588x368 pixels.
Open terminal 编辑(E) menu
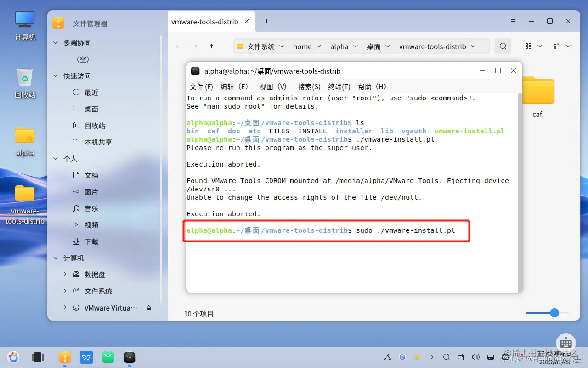[234, 86]
